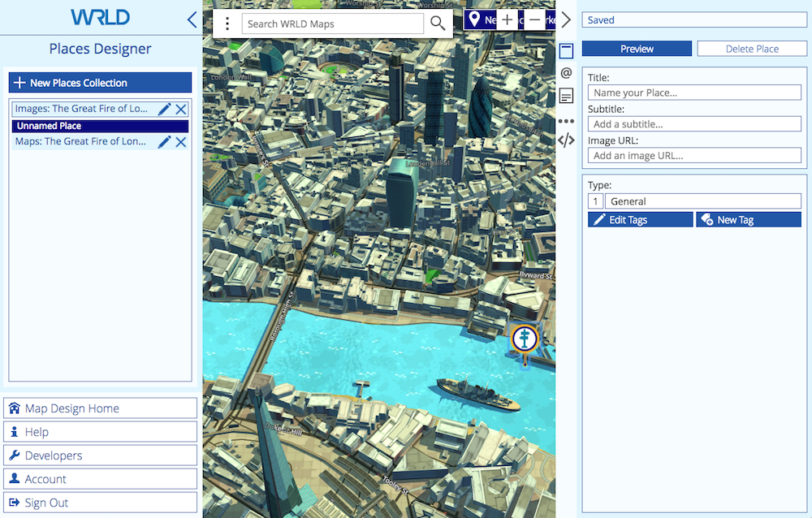Viewport: 812px width, 518px height.
Task: Delete the Maps collection with X icon
Action: tap(181, 142)
